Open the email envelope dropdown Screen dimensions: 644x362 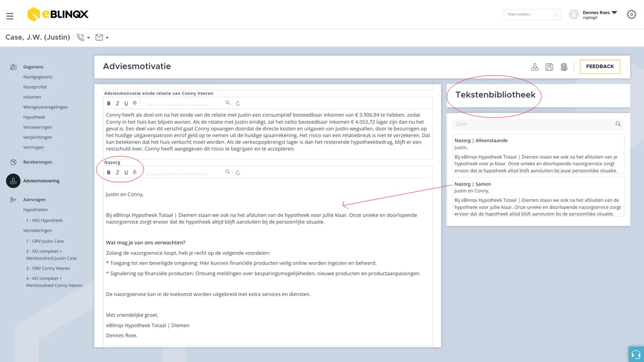[x=102, y=38]
